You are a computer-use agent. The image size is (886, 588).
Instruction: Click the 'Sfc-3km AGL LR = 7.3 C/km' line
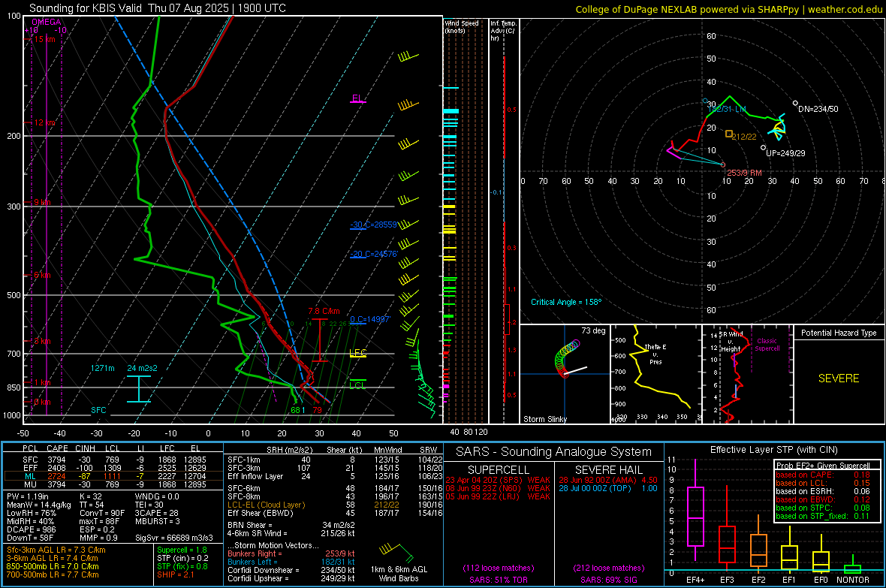pyautogui.click(x=56, y=550)
